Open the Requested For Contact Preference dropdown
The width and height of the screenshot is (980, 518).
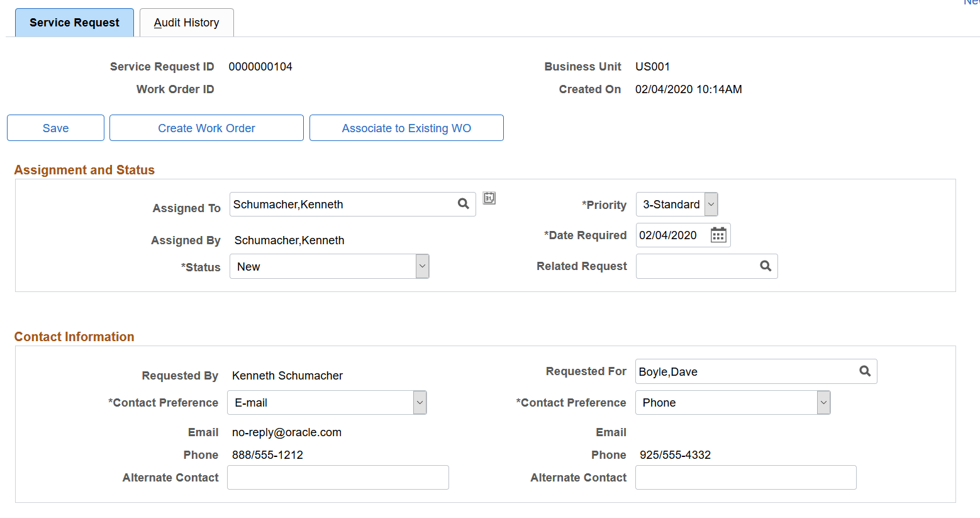coord(823,402)
